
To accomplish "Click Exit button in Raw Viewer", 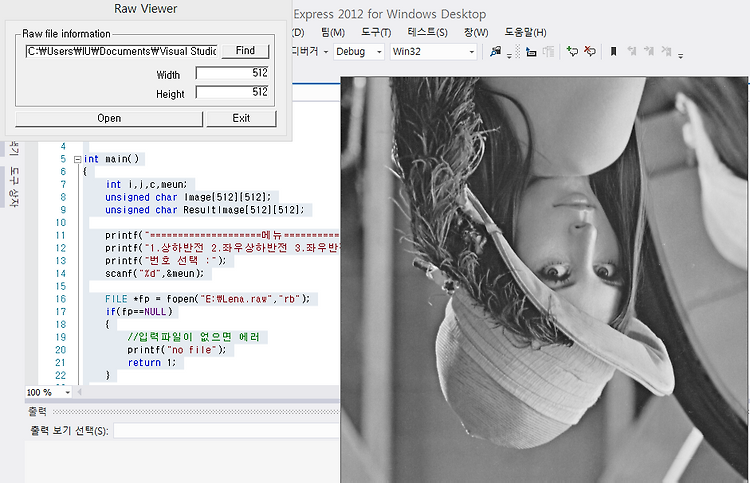I will pos(241,119).
